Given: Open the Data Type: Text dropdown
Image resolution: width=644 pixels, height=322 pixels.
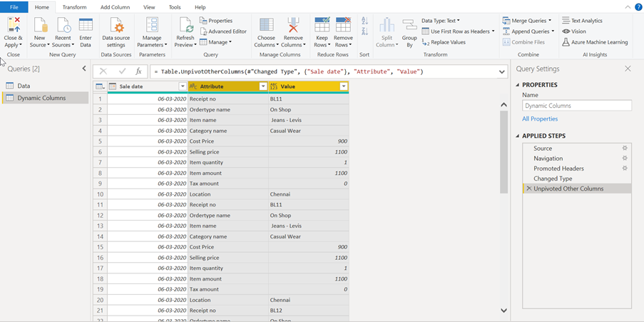Looking at the screenshot, I should 441,21.
